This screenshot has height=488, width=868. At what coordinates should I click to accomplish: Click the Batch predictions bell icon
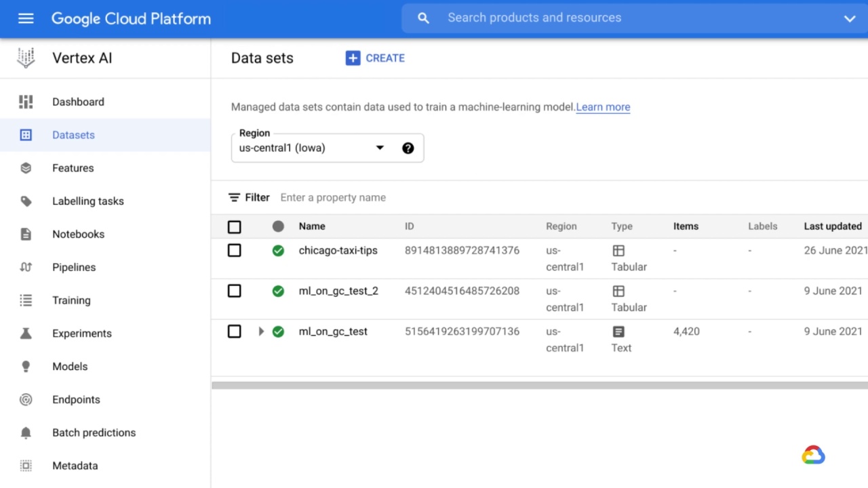[x=26, y=432]
